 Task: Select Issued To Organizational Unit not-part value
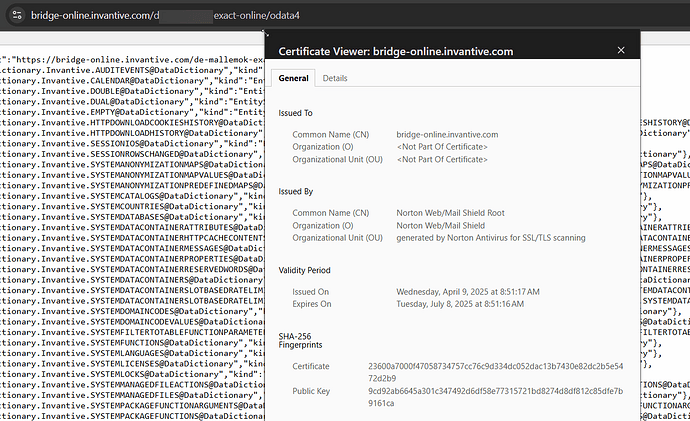[442, 160]
